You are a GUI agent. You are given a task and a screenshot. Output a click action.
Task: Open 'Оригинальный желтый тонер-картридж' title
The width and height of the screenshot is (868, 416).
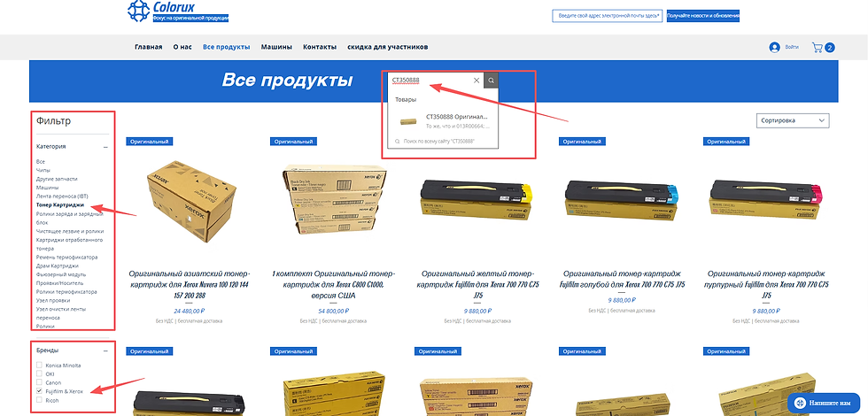477,284
